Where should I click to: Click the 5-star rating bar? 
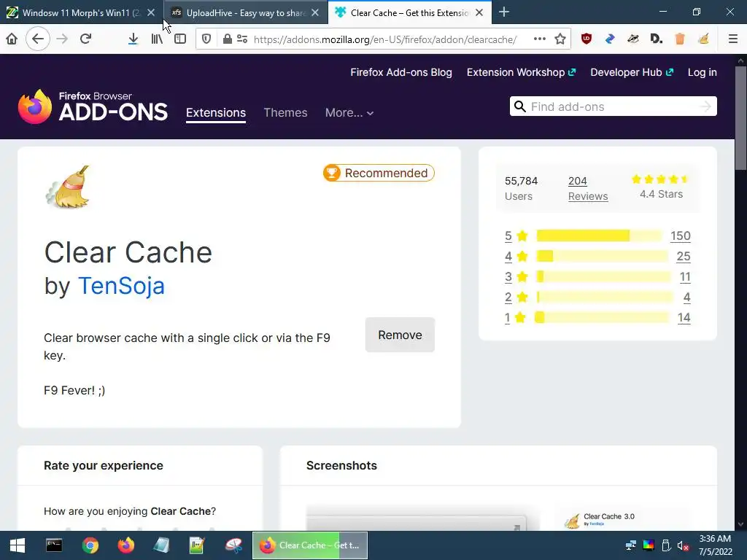coord(600,236)
